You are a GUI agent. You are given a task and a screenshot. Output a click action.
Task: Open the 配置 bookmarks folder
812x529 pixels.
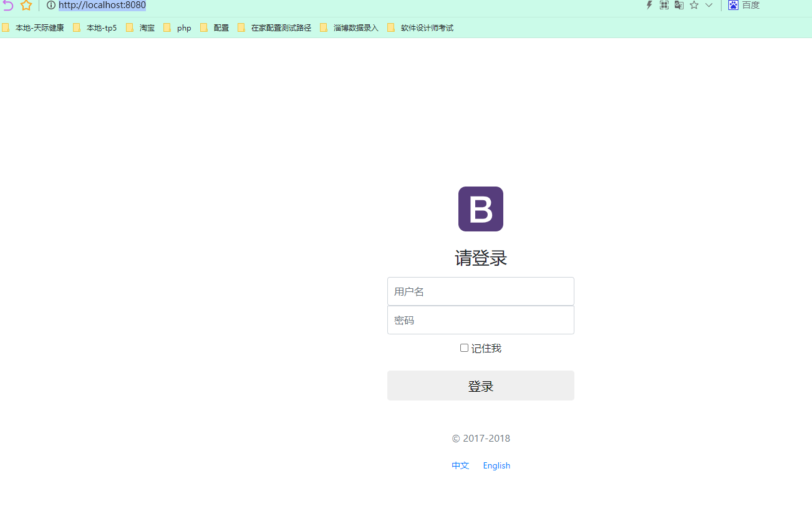(220, 27)
